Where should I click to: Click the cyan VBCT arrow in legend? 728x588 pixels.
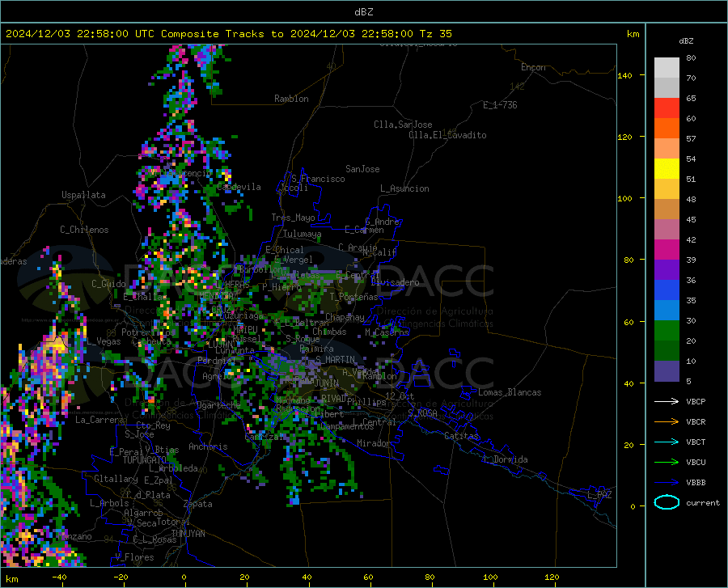667,442
